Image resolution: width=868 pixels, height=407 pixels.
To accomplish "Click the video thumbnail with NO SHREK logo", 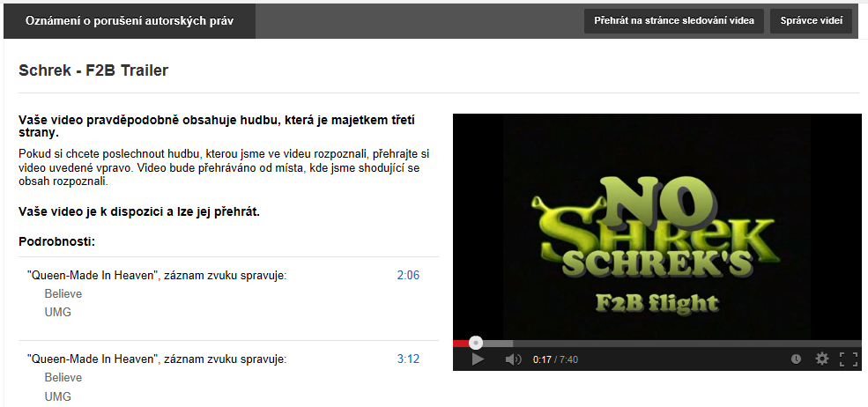I will point(657,227).
